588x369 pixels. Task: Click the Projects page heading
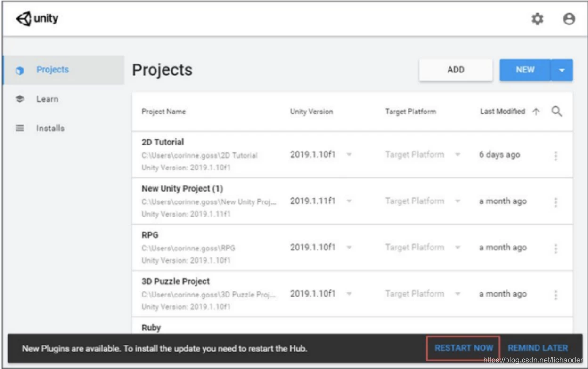point(162,70)
